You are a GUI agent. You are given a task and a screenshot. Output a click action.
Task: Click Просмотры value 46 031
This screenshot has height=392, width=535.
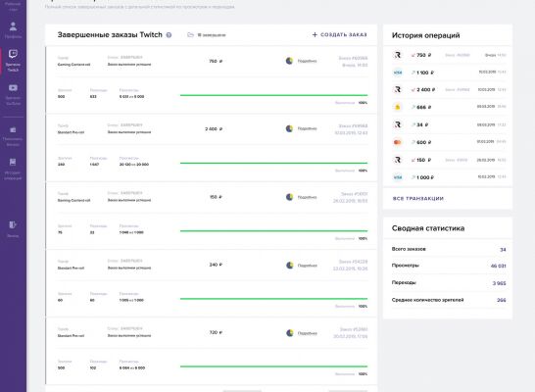498,266
